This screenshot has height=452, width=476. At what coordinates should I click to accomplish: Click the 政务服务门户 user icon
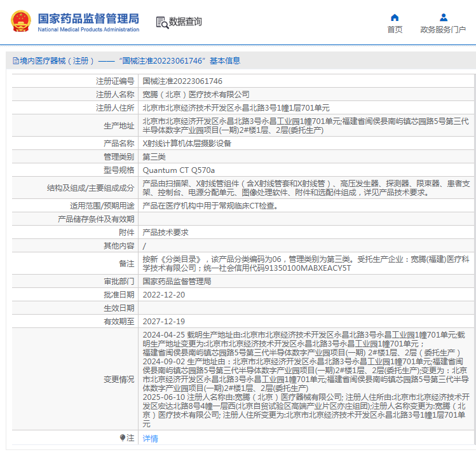(443, 18)
